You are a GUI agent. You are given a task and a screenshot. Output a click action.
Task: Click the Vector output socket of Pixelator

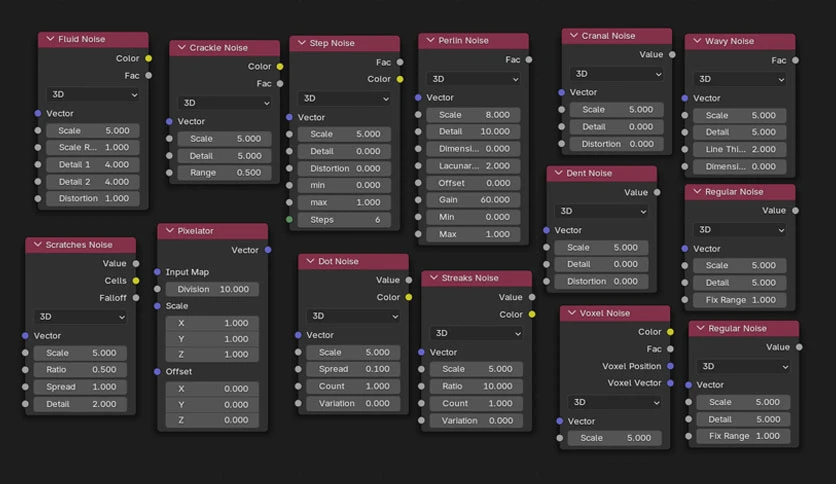point(268,249)
